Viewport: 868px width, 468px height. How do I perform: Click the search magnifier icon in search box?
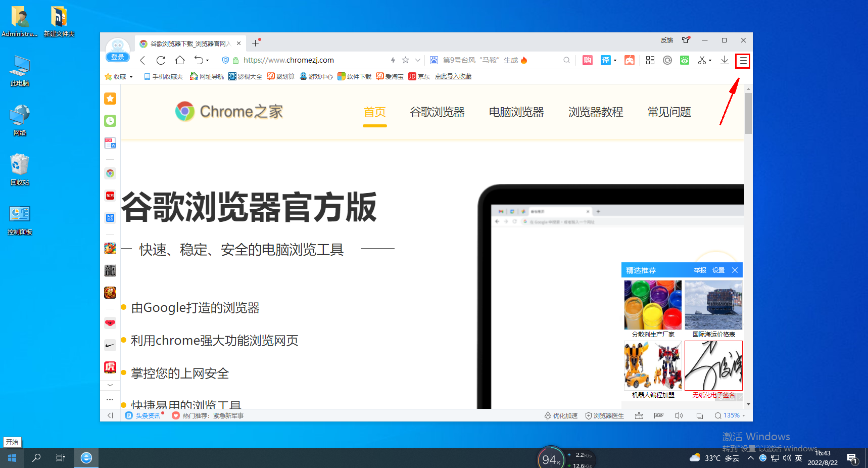pos(567,60)
